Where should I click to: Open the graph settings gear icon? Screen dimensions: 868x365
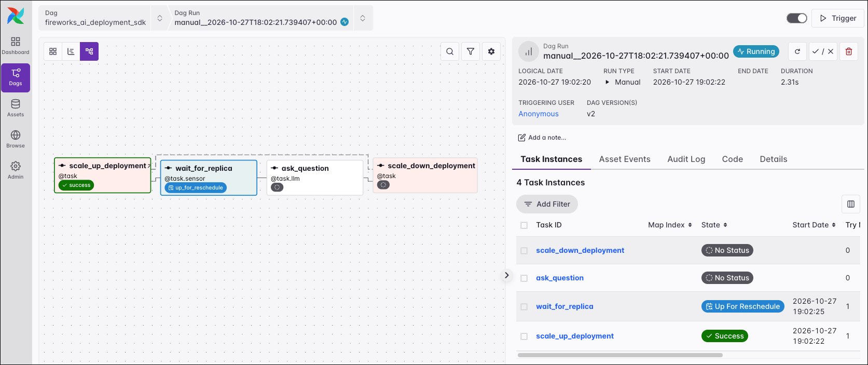coord(491,51)
